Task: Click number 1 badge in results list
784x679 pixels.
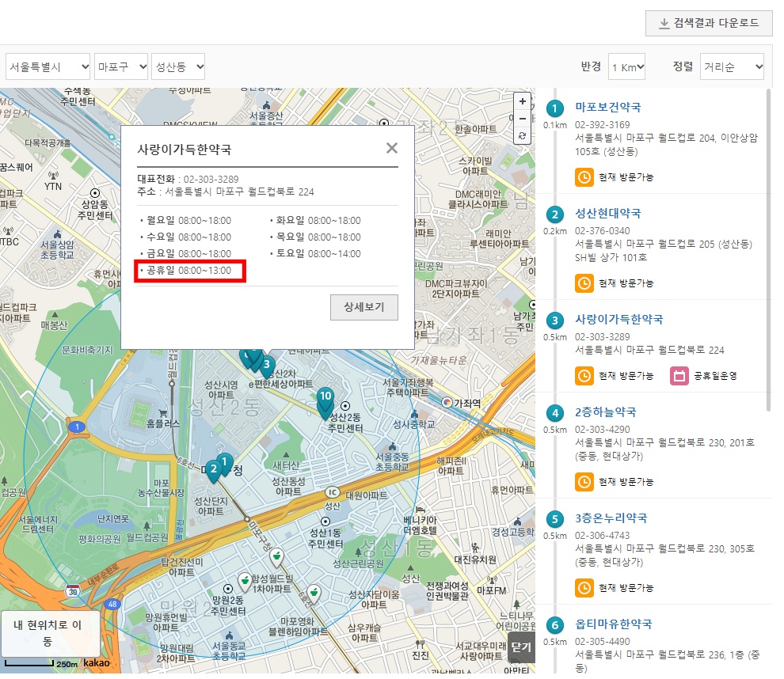Action: pyautogui.click(x=555, y=108)
